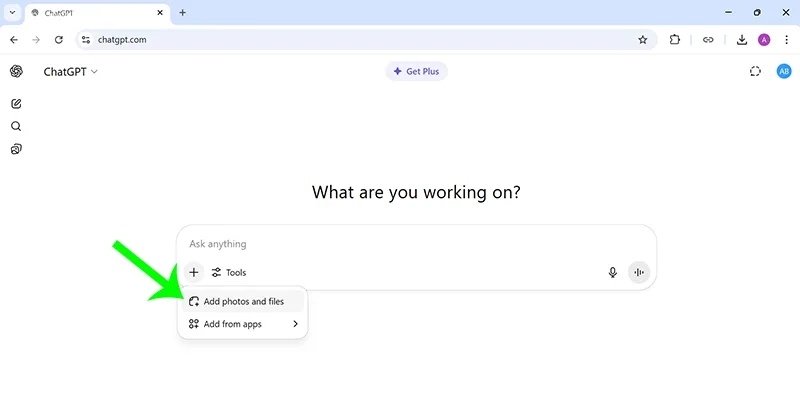Screen dimensions: 800x420
Task: Open the browser downloads icon
Action: (x=742, y=40)
